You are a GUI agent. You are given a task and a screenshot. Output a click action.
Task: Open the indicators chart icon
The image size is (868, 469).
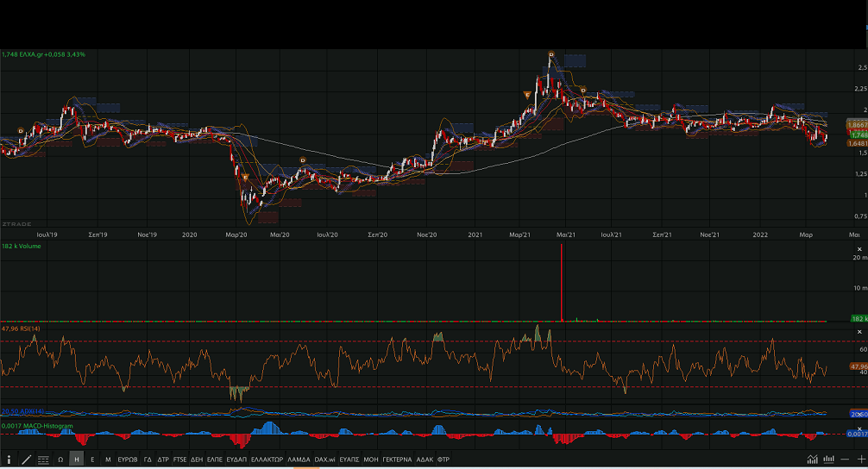coord(812,460)
